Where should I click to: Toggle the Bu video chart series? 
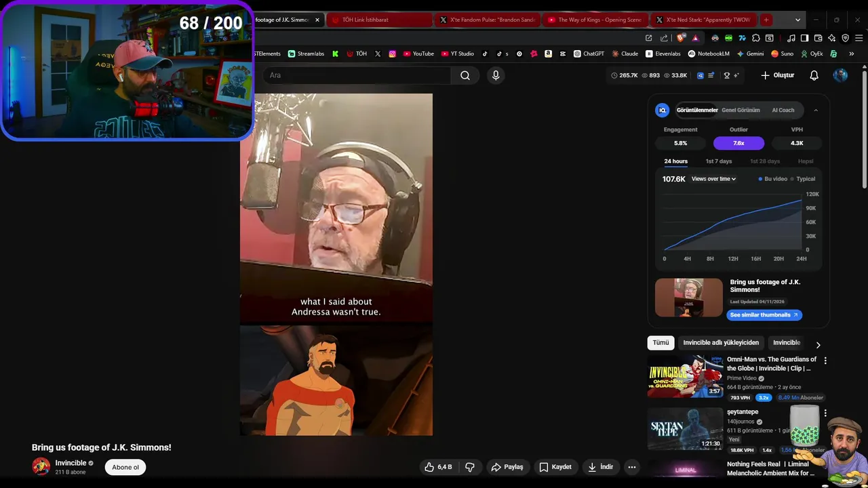[x=773, y=179]
